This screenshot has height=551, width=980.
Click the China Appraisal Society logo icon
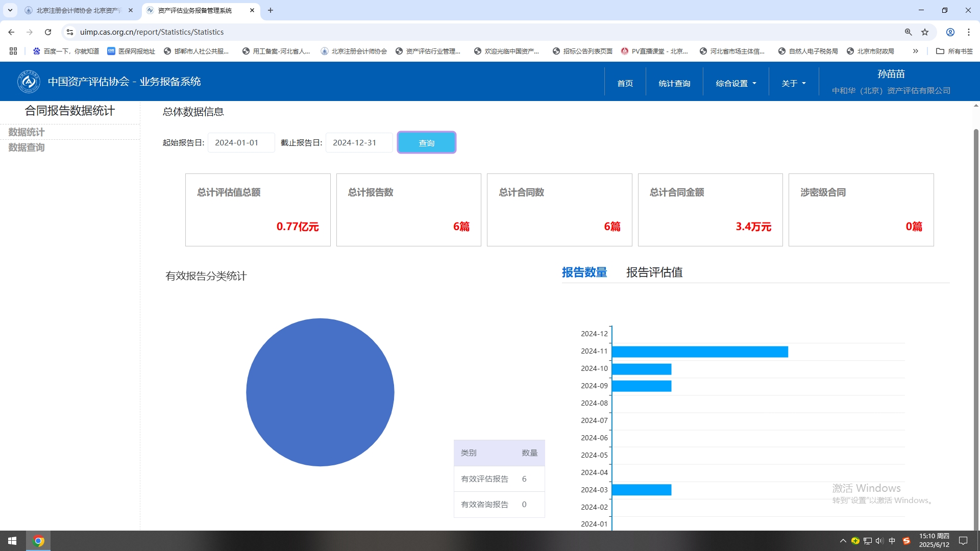click(x=29, y=82)
